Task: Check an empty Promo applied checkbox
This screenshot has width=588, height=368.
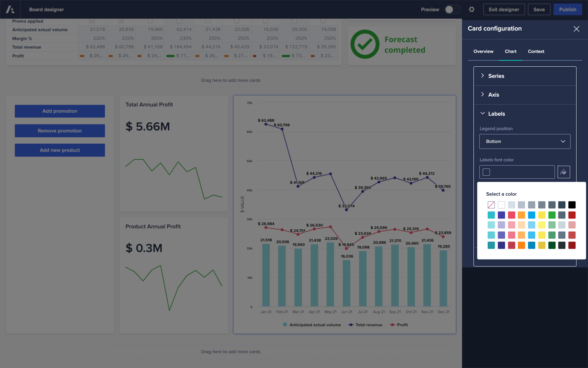Action: click(x=150, y=21)
